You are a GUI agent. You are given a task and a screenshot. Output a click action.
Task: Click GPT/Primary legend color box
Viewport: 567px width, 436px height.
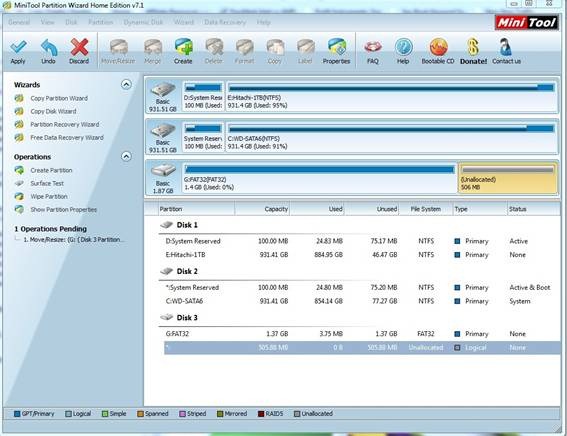coord(17,414)
